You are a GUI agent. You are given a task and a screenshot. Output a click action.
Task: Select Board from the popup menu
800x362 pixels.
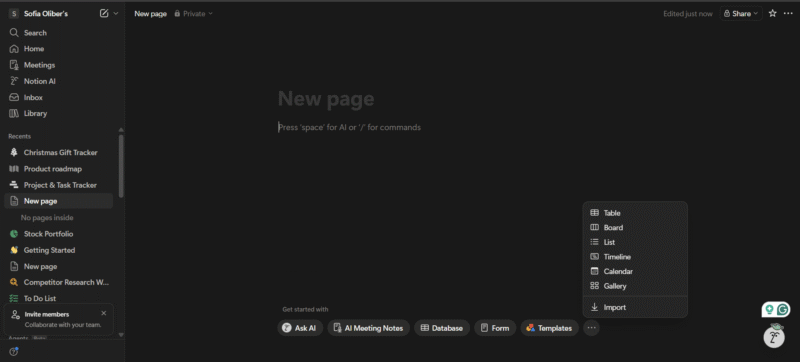click(635, 228)
